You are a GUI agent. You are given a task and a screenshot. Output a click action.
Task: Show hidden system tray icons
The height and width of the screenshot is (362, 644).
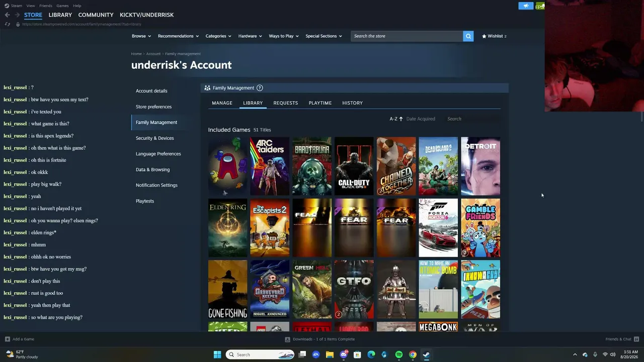pyautogui.click(x=575, y=354)
